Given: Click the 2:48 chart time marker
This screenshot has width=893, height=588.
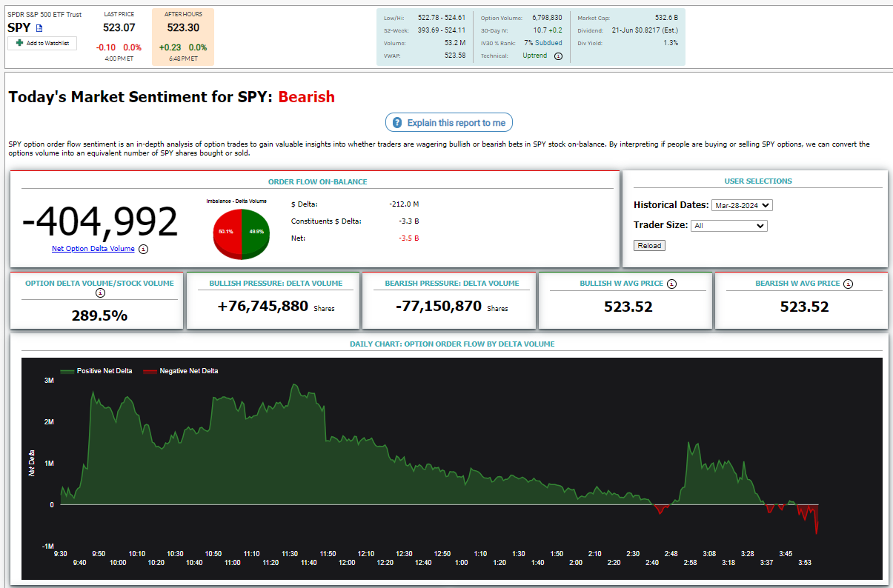Looking at the screenshot, I should point(671,553).
